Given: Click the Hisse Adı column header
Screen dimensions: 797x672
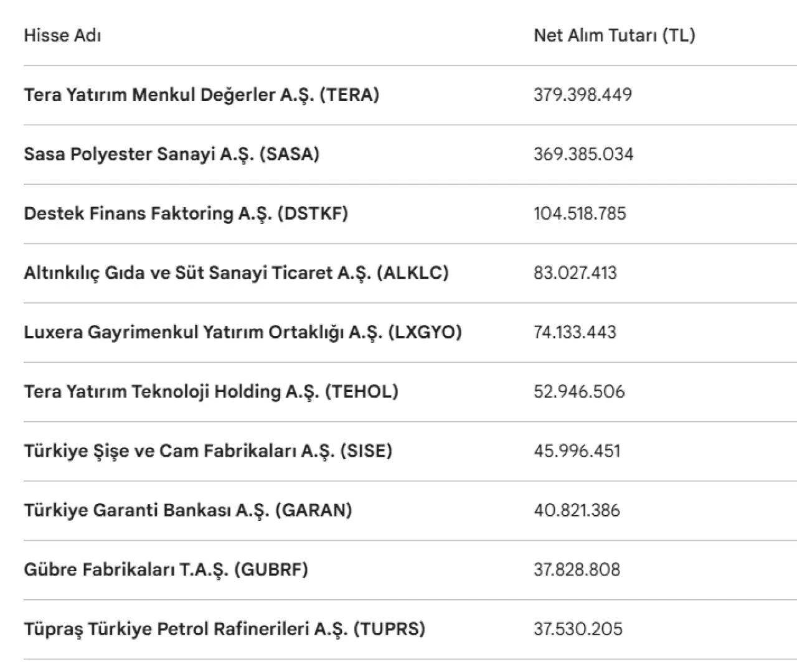Looking at the screenshot, I should click(62, 35).
